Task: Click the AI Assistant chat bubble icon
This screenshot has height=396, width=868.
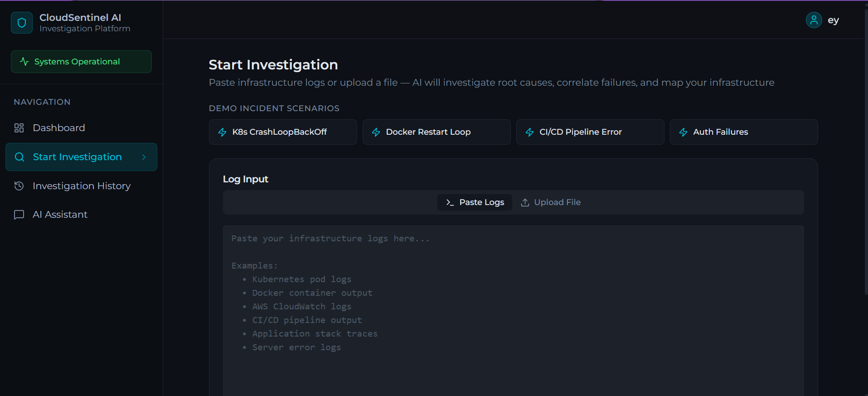Action: pos(19,215)
